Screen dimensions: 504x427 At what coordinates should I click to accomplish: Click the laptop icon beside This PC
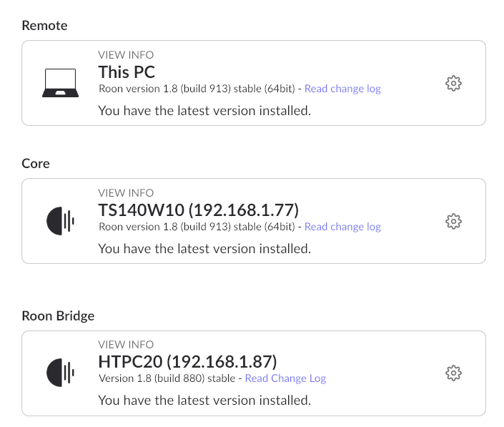point(61,83)
